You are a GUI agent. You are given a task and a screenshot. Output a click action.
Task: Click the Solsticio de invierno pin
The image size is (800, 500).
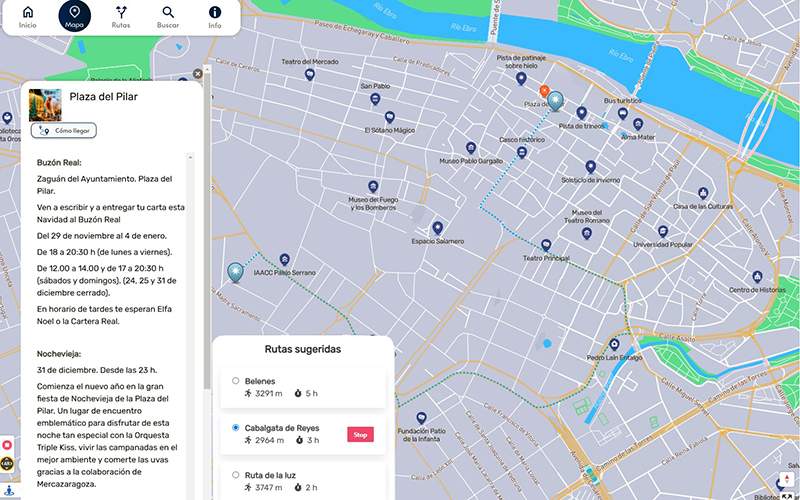point(590,167)
